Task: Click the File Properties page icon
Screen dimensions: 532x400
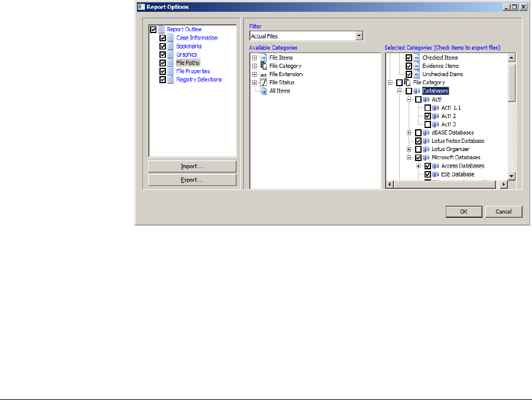Action: [171, 71]
